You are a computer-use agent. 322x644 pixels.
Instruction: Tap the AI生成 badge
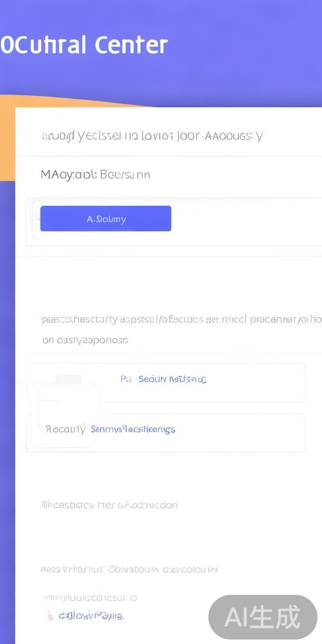coord(263,617)
